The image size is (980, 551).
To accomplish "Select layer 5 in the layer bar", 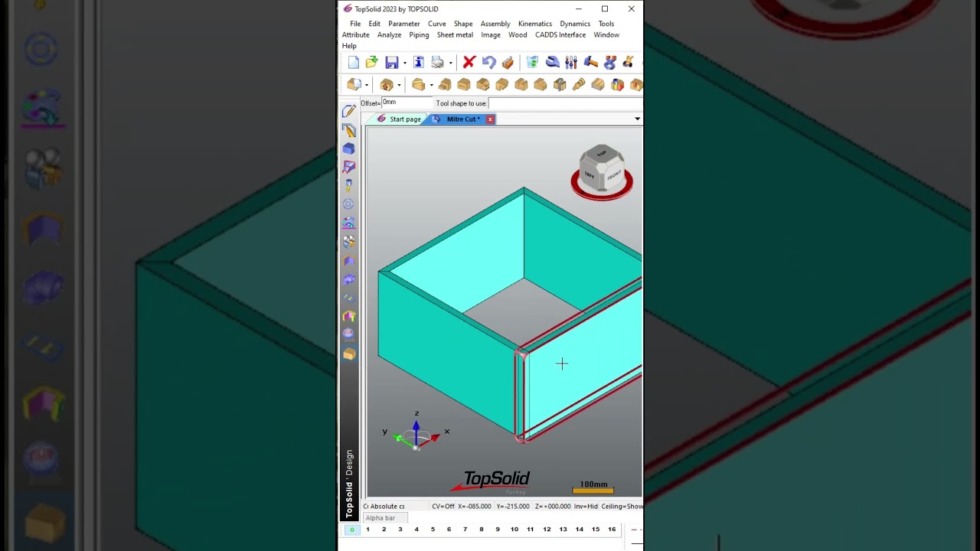I will [x=433, y=530].
